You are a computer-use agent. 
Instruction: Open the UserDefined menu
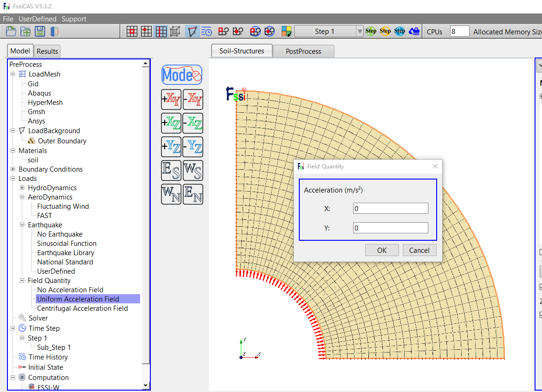(x=37, y=19)
